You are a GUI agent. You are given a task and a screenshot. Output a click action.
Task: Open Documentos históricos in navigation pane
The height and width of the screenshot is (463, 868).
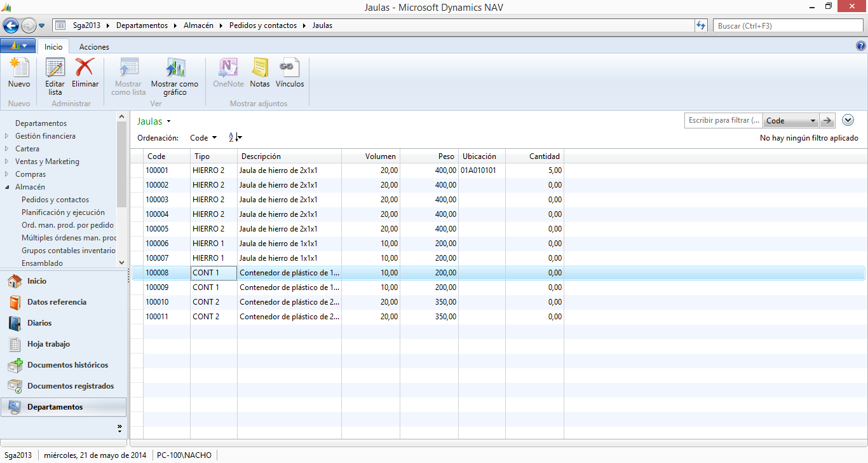point(64,365)
